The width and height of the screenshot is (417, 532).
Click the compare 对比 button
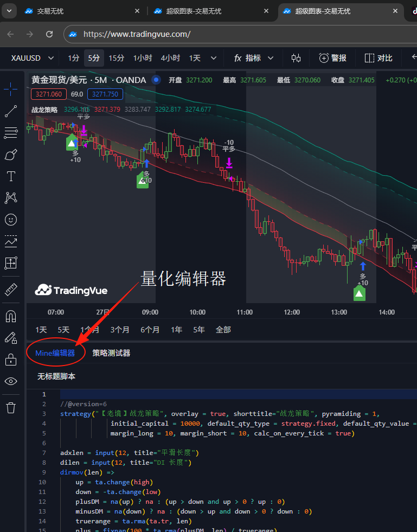(378, 58)
